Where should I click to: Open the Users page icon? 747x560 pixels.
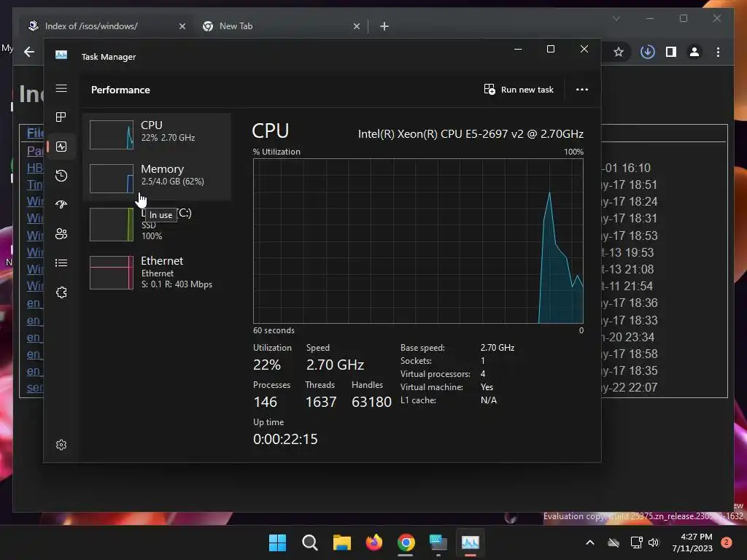[61, 234]
